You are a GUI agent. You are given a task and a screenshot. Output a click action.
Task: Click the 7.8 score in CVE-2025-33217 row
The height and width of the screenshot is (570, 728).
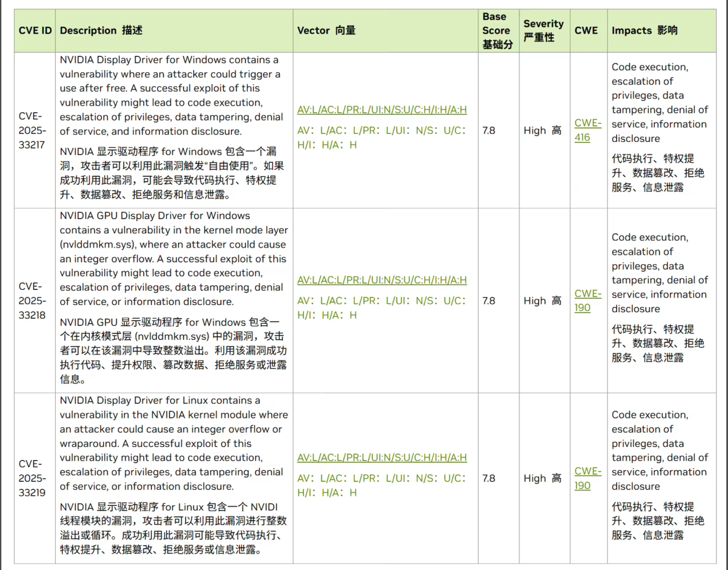pos(489,131)
